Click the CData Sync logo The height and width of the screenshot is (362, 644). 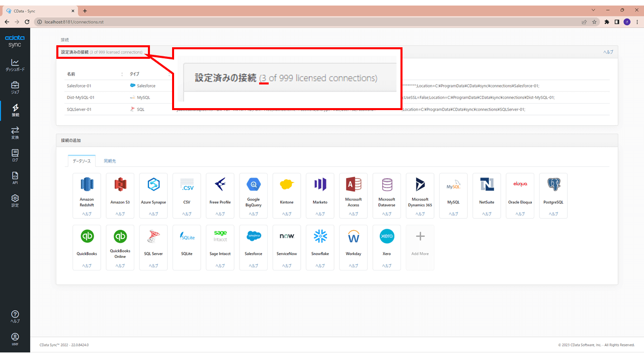pos(15,41)
